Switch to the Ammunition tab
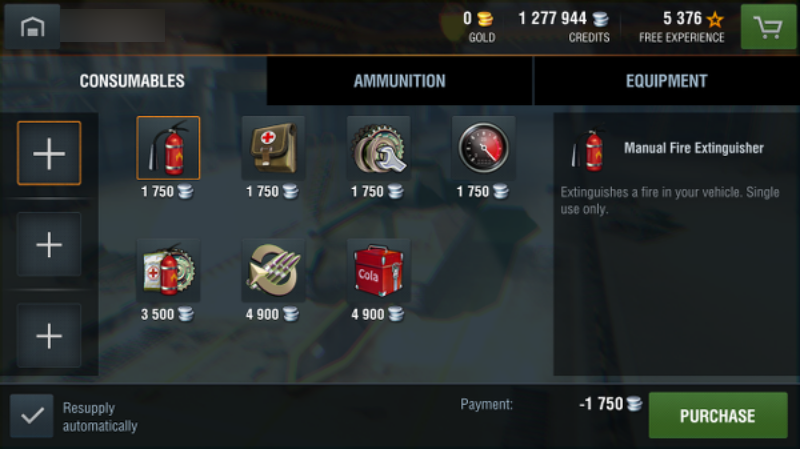The width and height of the screenshot is (800, 449). click(x=399, y=81)
